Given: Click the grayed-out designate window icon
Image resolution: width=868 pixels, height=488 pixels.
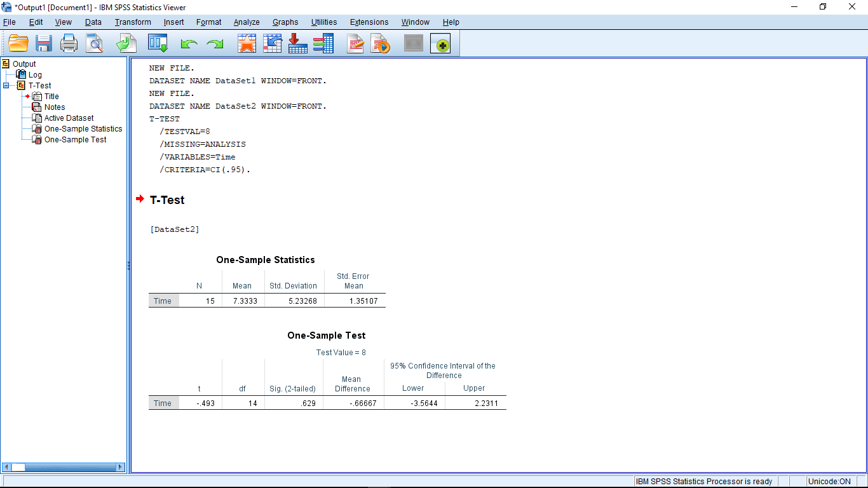Looking at the screenshot, I should (x=414, y=43).
